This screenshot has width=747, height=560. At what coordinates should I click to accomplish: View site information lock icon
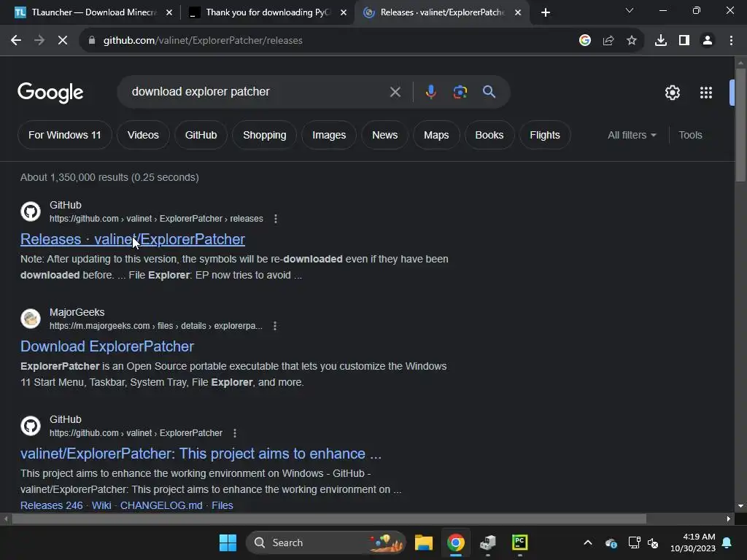pyautogui.click(x=91, y=41)
